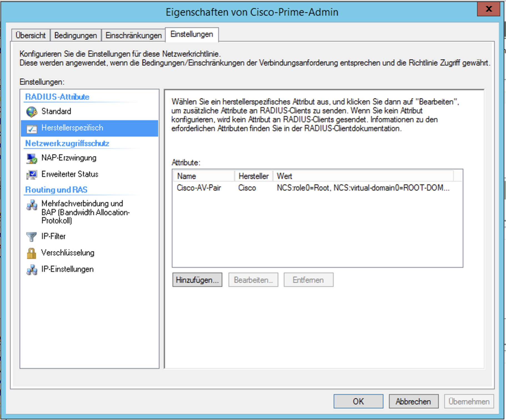Click the Routing und RAS heading
This screenshot has width=506, height=420.
pyautogui.click(x=56, y=190)
